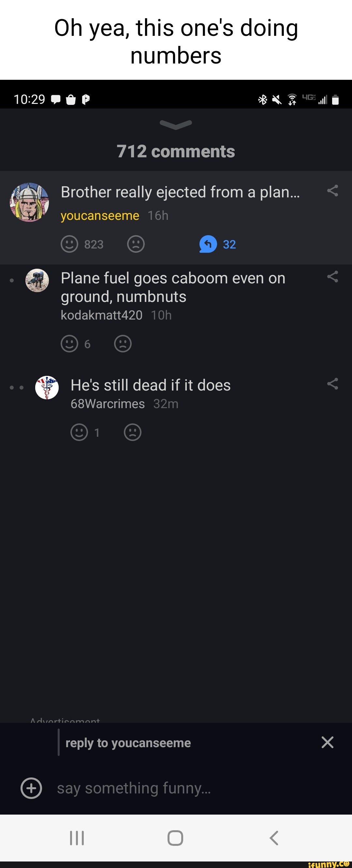Dismiss the reply to youcanseeme banner
This screenshot has width=352, height=868.
click(327, 742)
